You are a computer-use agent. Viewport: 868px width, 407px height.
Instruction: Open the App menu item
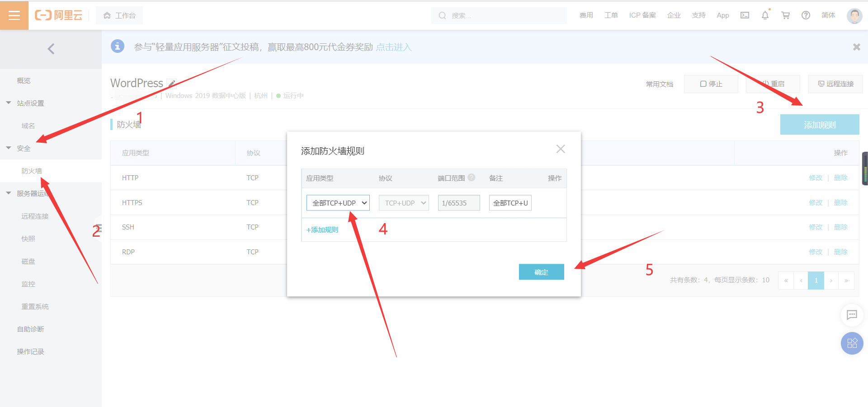tap(723, 15)
